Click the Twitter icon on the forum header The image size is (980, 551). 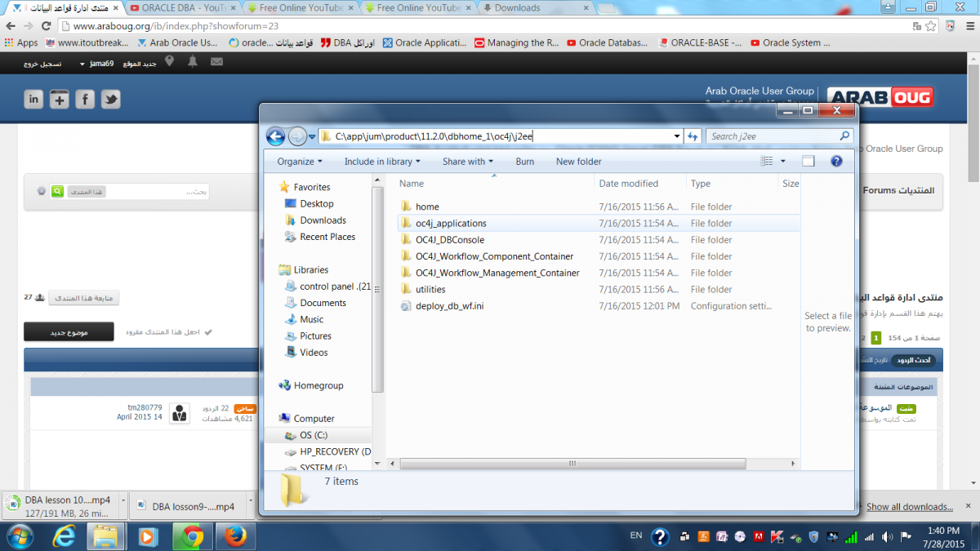[x=110, y=99]
